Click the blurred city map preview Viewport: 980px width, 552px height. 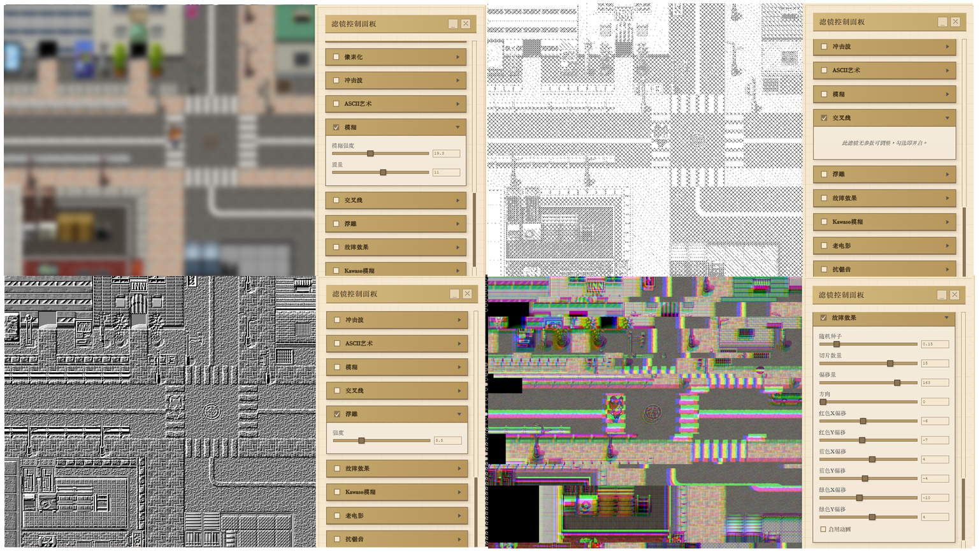[159, 140]
